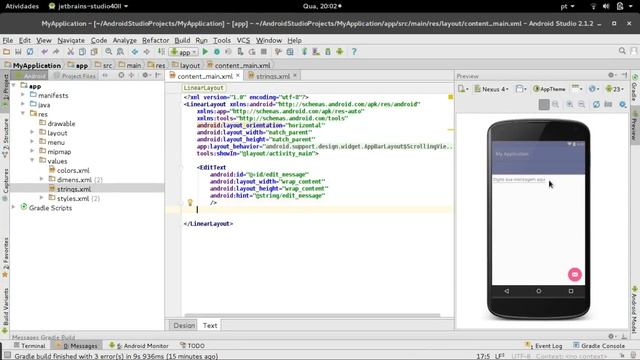
Task: Close the content_main.xml tab
Action: coord(238,76)
